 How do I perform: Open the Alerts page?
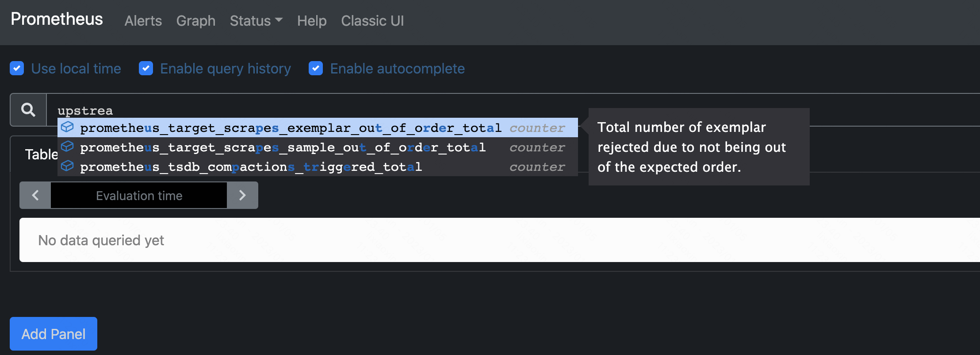click(x=143, y=21)
